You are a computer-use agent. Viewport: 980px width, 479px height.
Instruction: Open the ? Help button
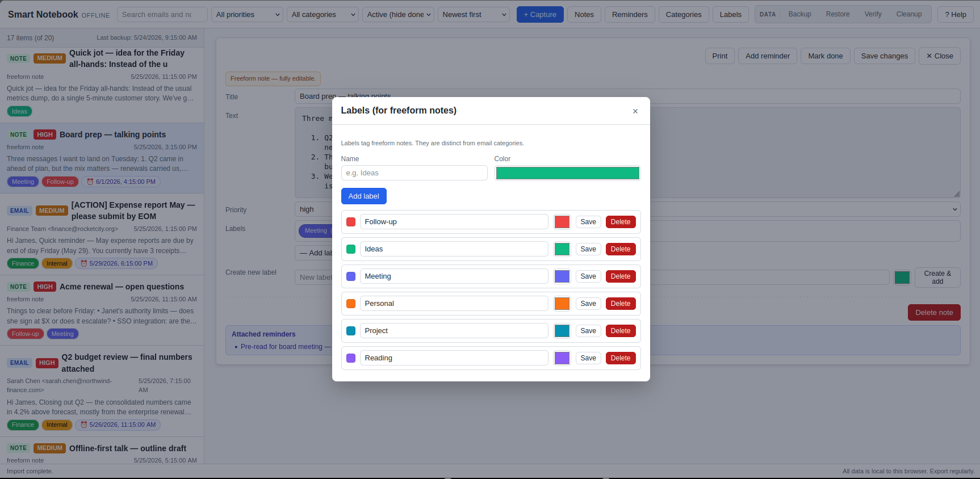955,15
